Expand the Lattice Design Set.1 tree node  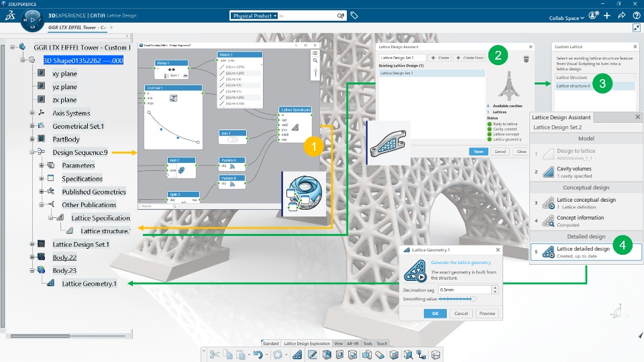click(x=32, y=244)
